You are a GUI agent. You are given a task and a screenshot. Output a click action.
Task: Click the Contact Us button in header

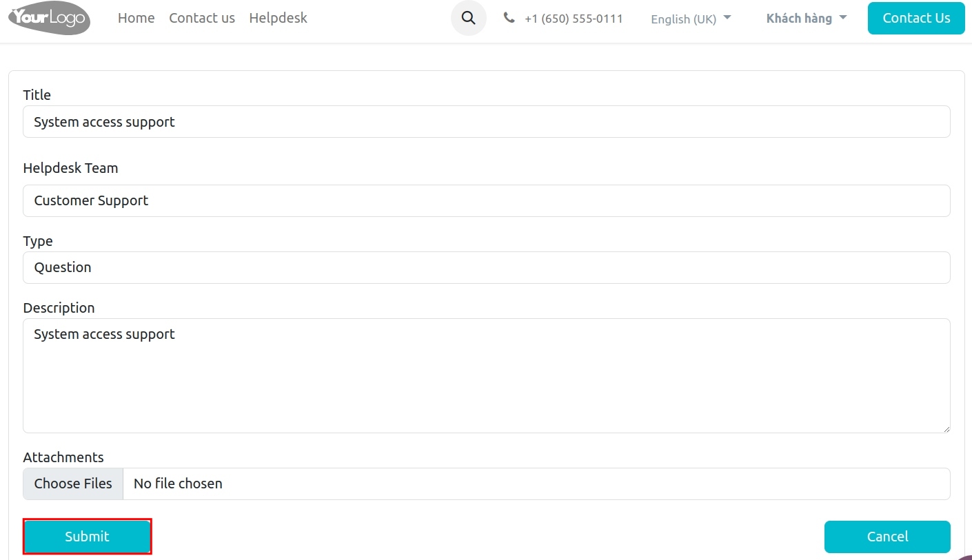(916, 18)
